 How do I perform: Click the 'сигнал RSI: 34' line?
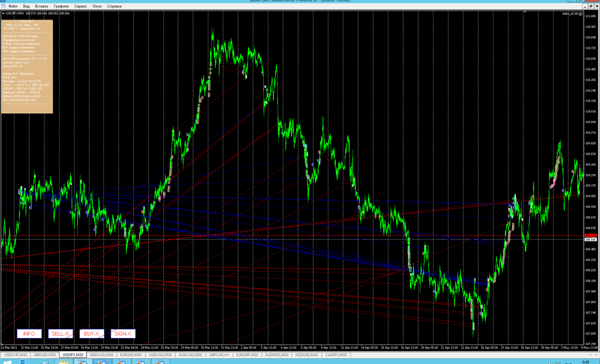[x=12, y=66]
